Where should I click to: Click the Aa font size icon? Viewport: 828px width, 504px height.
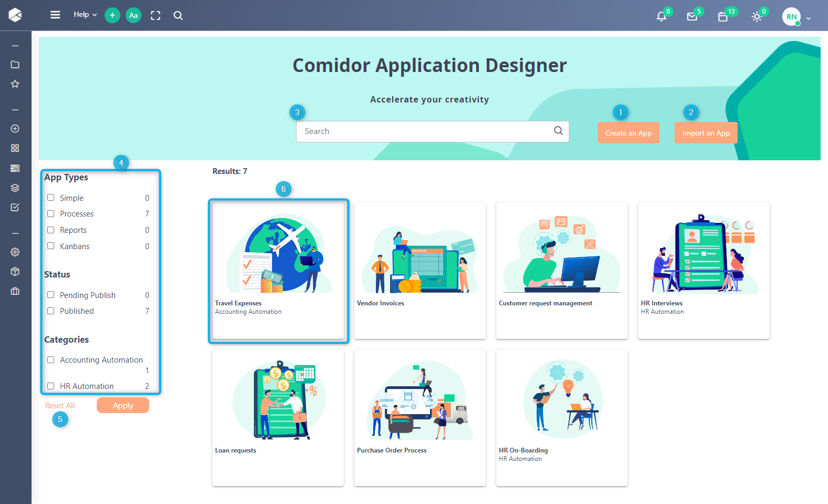tap(134, 15)
